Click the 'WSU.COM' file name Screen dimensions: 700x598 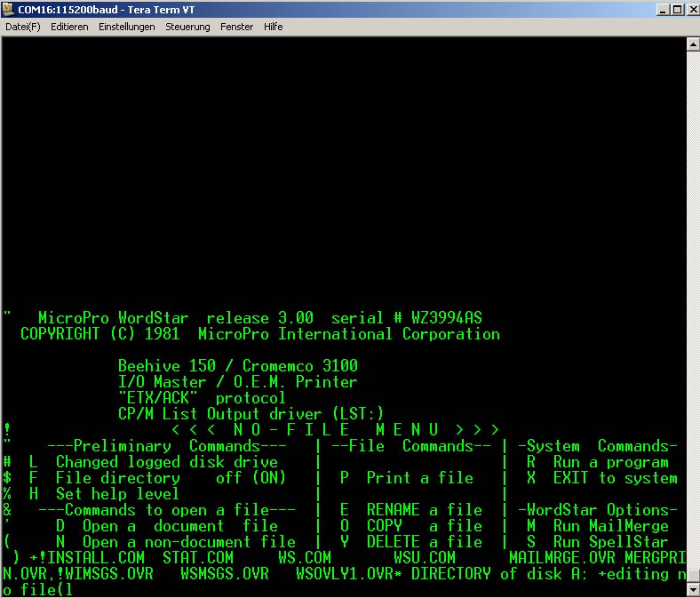click(x=425, y=558)
